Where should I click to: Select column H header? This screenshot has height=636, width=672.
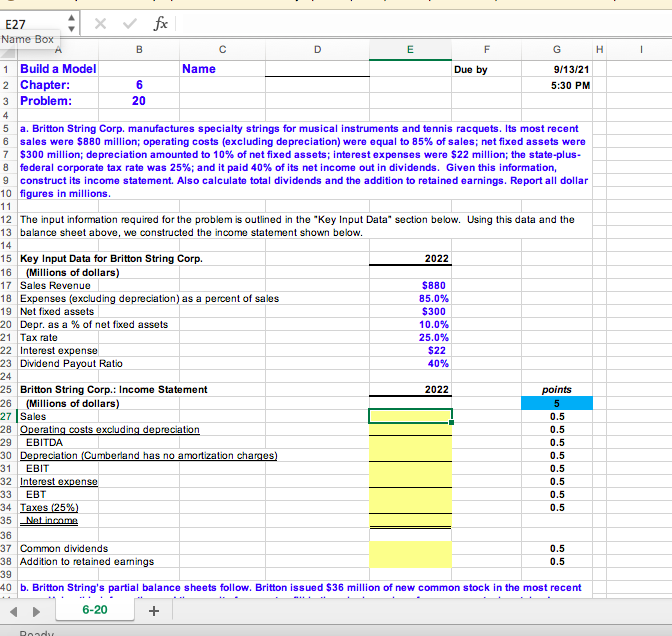click(x=600, y=50)
